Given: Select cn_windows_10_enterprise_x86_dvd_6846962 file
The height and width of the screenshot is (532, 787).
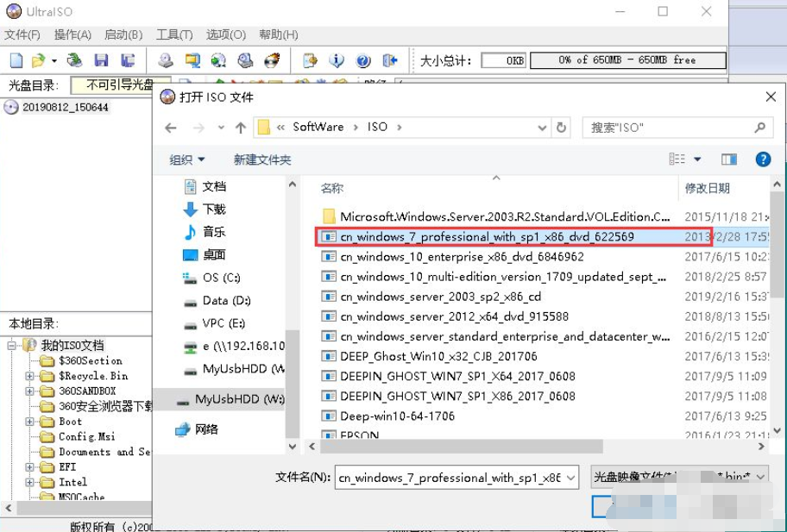Looking at the screenshot, I should pos(462,257).
